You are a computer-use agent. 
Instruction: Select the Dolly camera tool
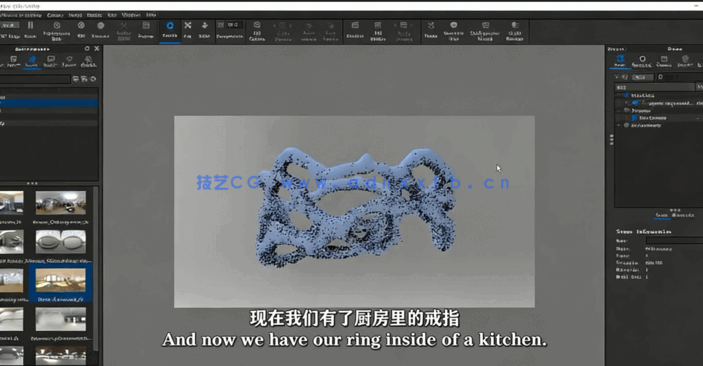click(204, 30)
